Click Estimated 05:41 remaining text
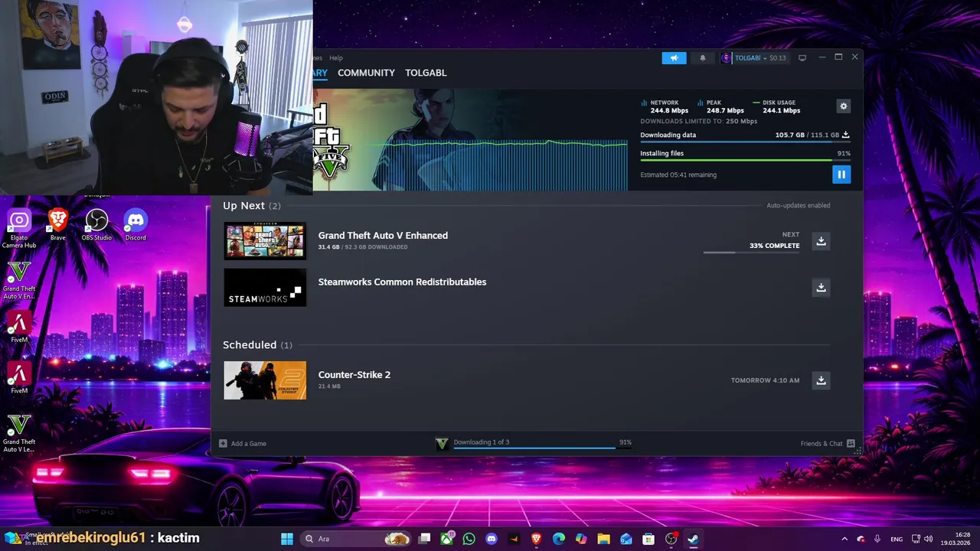This screenshot has width=980, height=551. (x=678, y=174)
